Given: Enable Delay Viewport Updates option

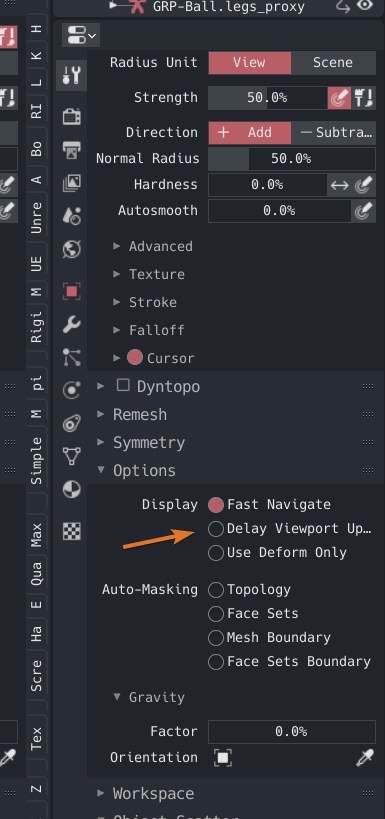Looking at the screenshot, I should [x=216, y=529].
